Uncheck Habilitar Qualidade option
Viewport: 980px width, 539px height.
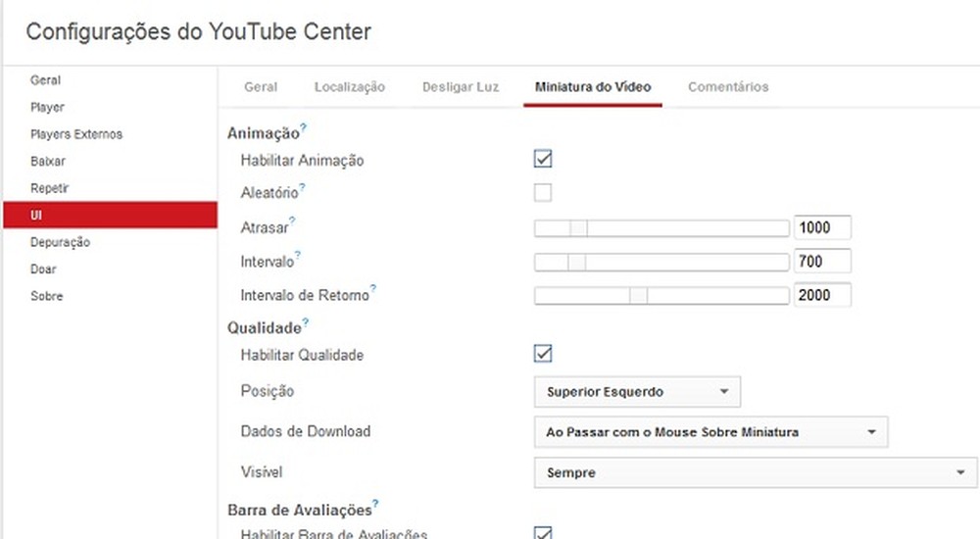543,354
